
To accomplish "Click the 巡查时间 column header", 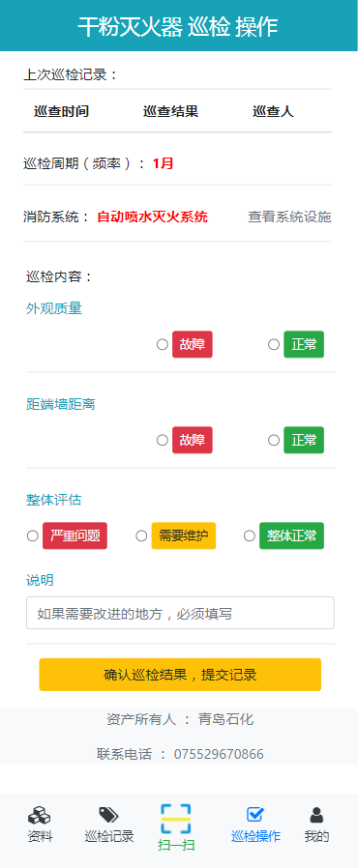I will (x=61, y=111).
